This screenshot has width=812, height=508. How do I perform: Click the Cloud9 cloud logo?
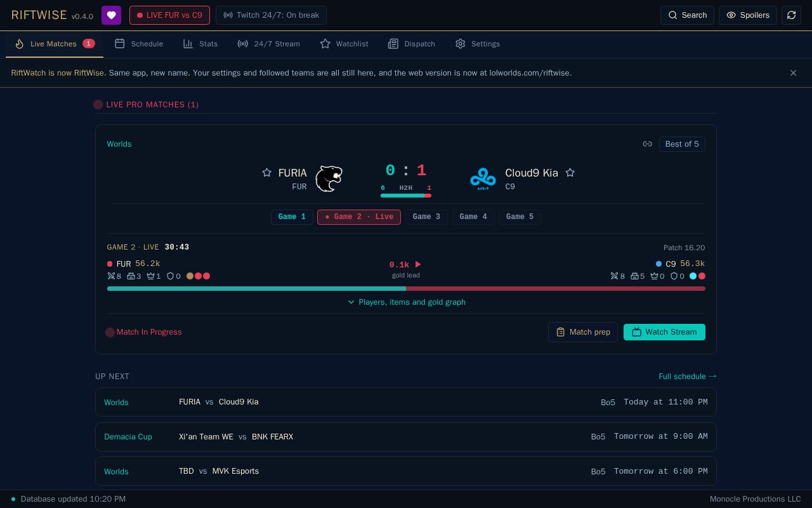483,178
